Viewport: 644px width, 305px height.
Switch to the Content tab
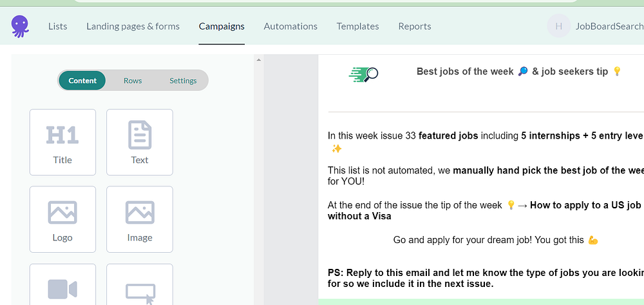click(x=82, y=81)
